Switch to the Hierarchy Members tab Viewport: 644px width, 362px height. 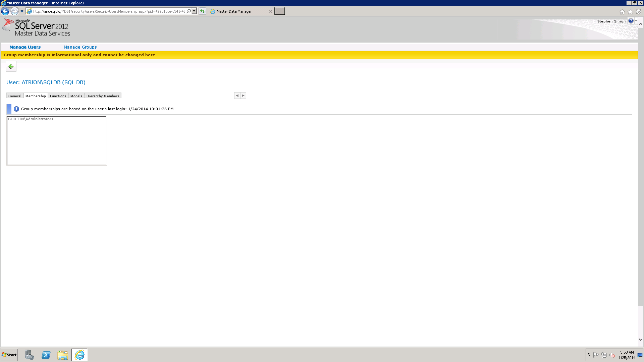[x=103, y=96]
